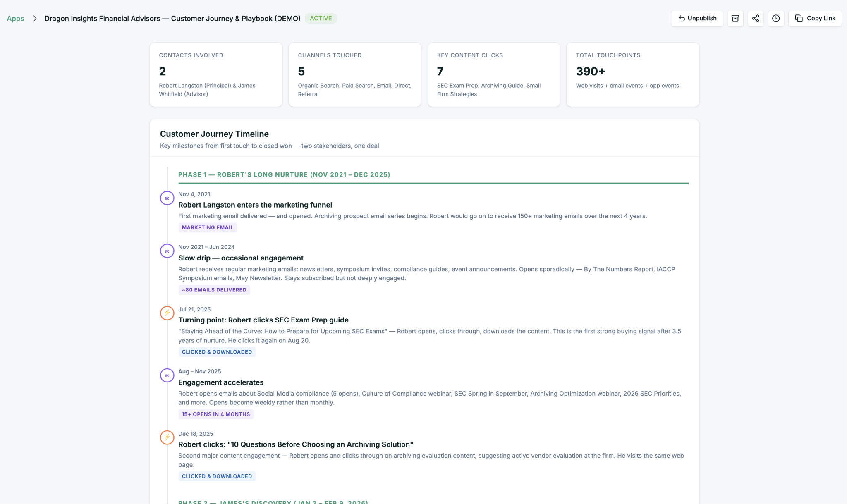847x504 pixels.
Task: Click the Unpublish button
Action: pos(697,18)
